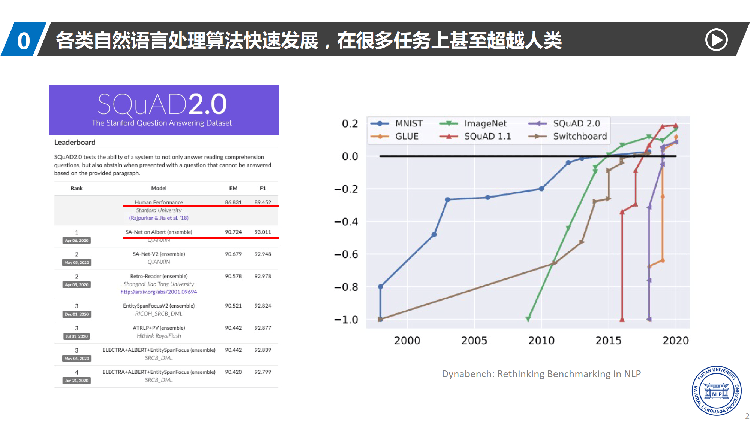
Task: Select the SA-Net on Albert (ensemble) row
Action: point(166,235)
